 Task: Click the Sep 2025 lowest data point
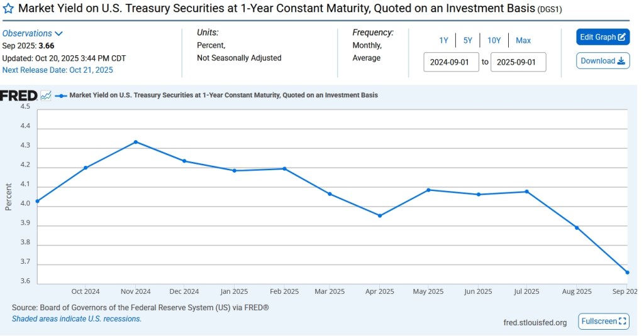(627, 272)
